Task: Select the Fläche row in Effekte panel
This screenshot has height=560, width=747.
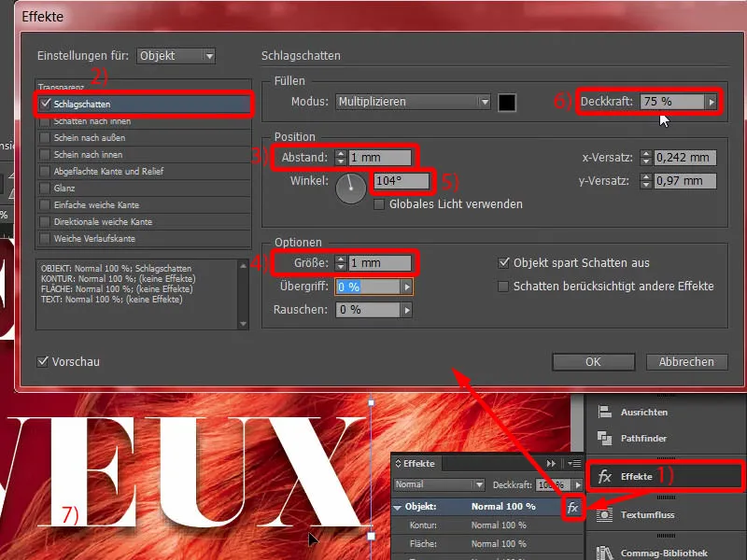Action: (486, 544)
